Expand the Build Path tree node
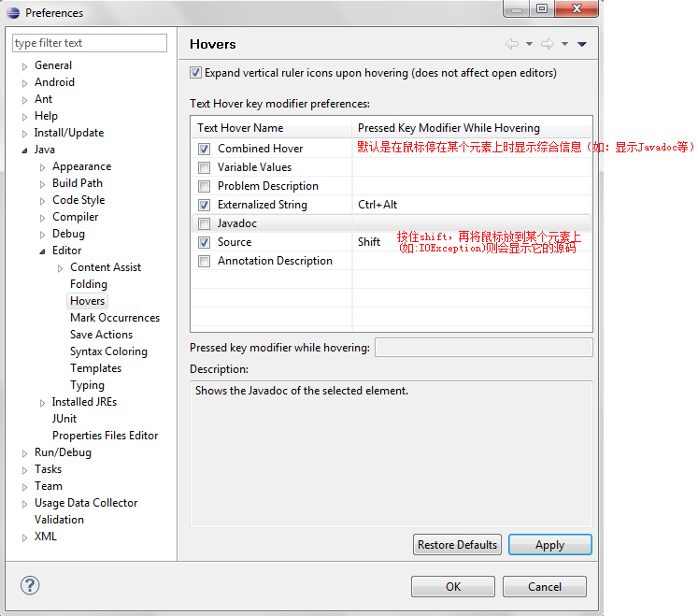This screenshot has height=616, width=698. tap(42, 184)
